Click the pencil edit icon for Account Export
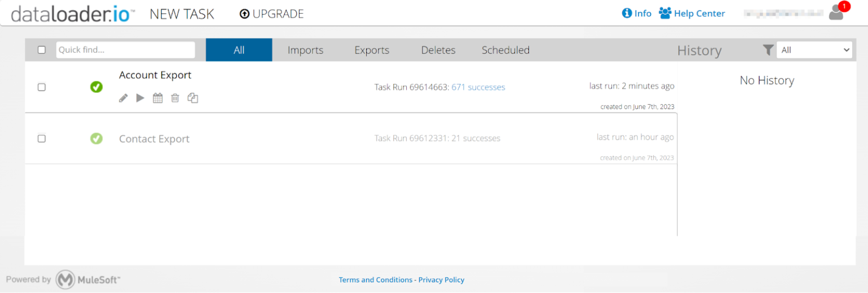The height and width of the screenshot is (293, 868). 123,98
